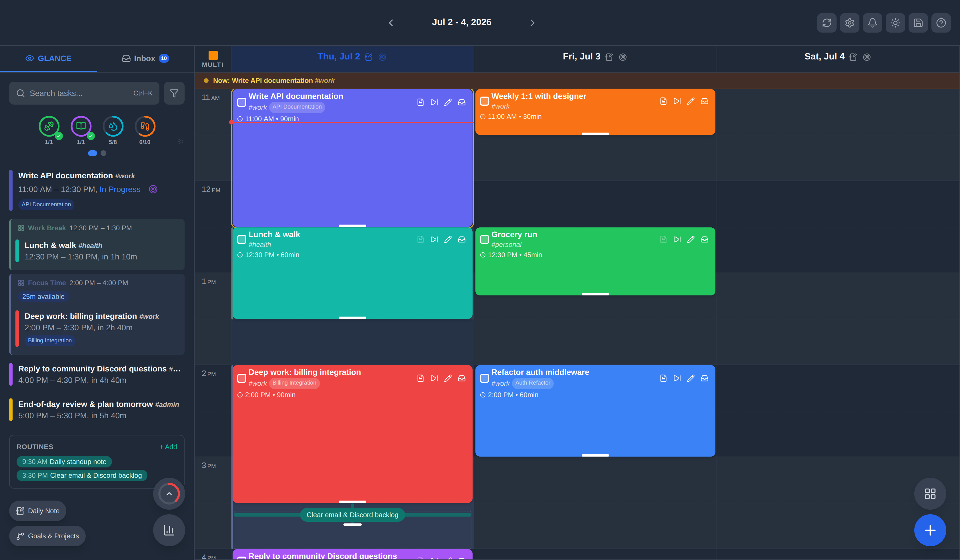Open notes for Write API documentation block
The image size is (960, 560).
pos(421,103)
